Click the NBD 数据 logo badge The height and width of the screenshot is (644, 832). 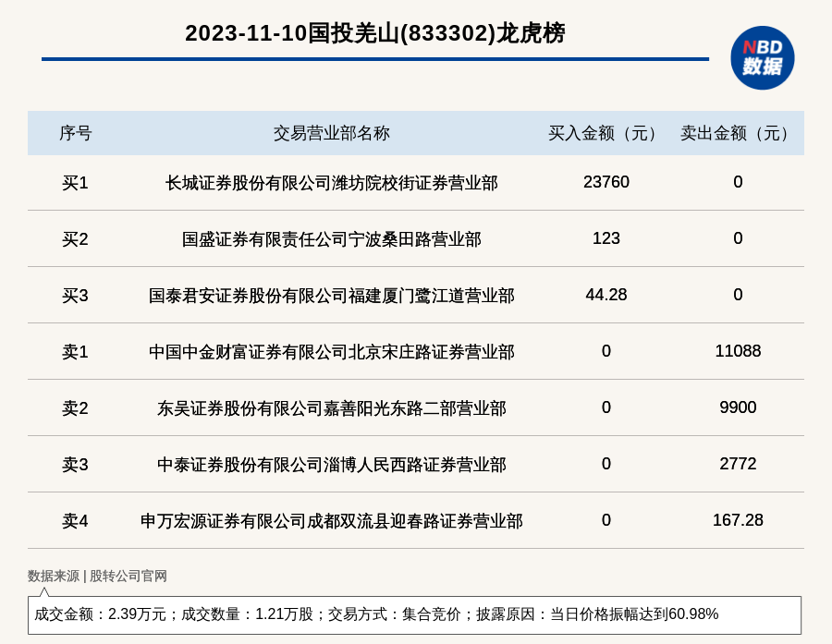coord(762,58)
